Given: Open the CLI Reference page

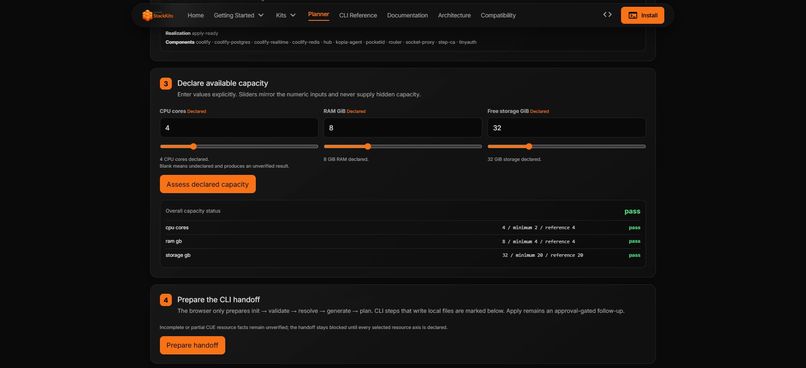Looking at the screenshot, I should coord(358,15).
